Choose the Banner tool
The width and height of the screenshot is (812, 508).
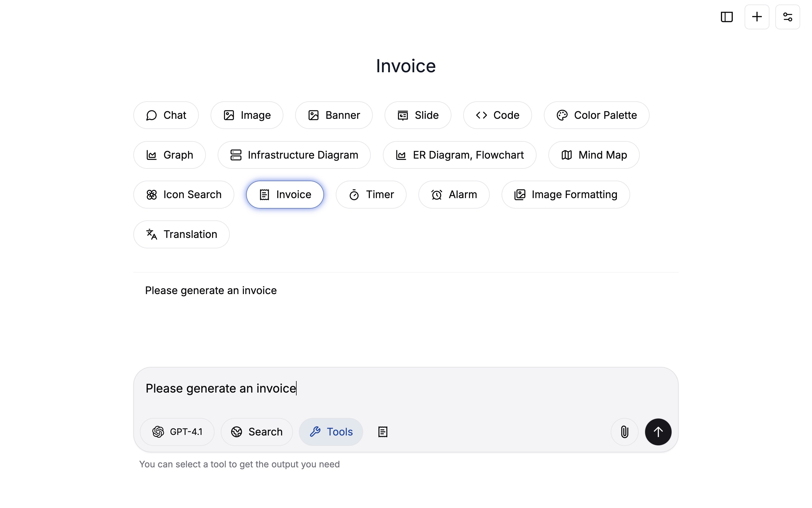334,115
